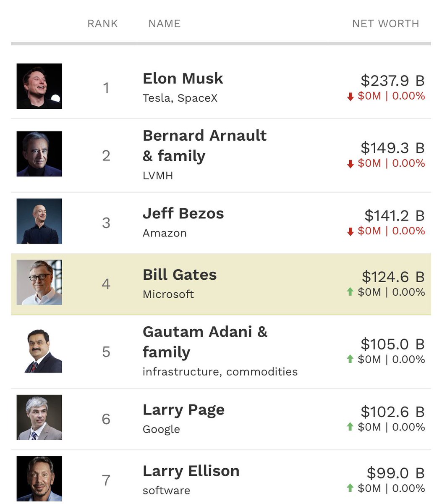Click the green up arrow in Bill Gates's row
The image size is (442, 504).
pyautogui.click(x=350, y=291)
